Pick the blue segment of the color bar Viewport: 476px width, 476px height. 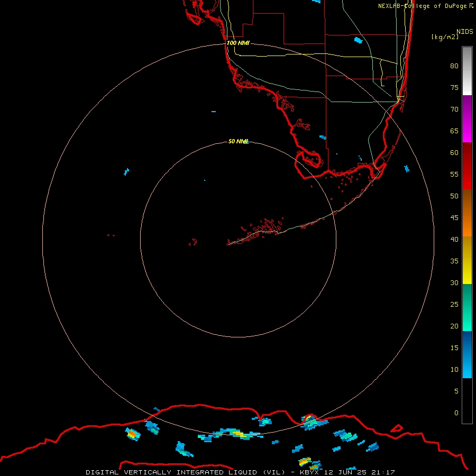coord(467,354)
